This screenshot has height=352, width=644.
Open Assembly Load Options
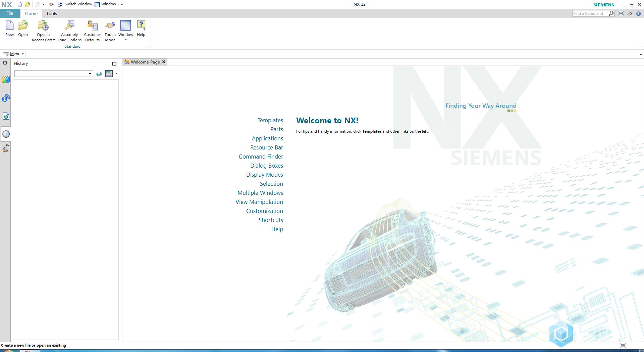click(69, 31)
